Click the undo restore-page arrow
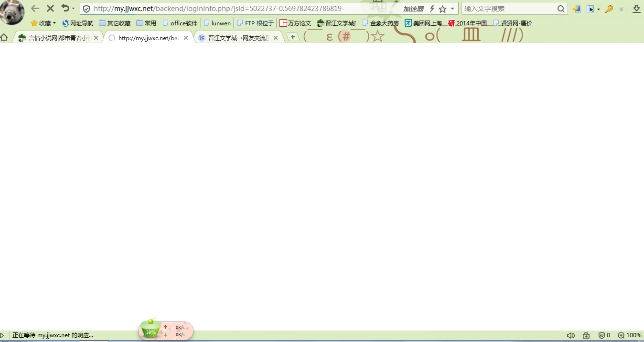 point(65,8)
